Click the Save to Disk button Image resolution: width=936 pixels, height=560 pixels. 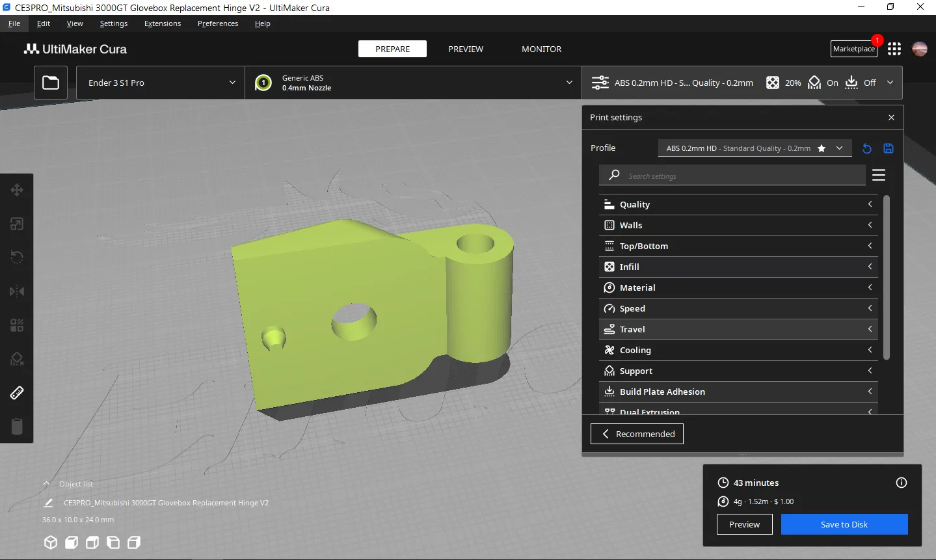tap(844, 524)
